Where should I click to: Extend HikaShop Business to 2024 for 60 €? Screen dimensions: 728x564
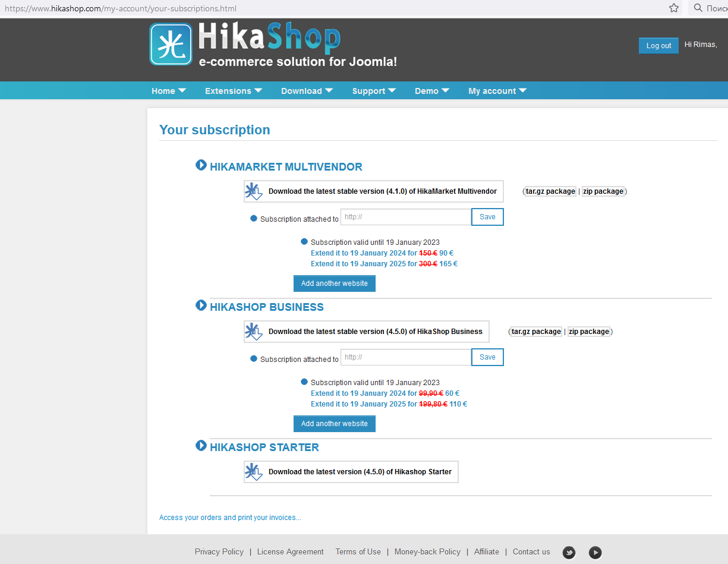385,393
